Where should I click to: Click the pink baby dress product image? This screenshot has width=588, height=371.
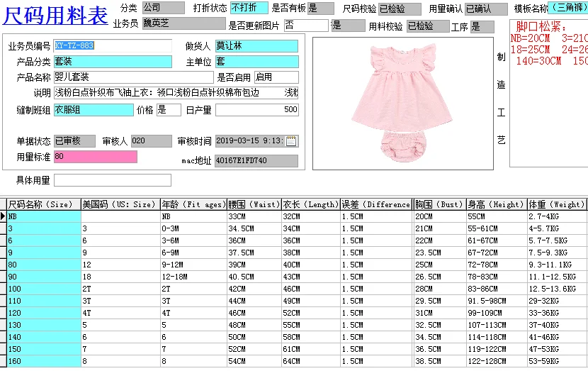403,104
